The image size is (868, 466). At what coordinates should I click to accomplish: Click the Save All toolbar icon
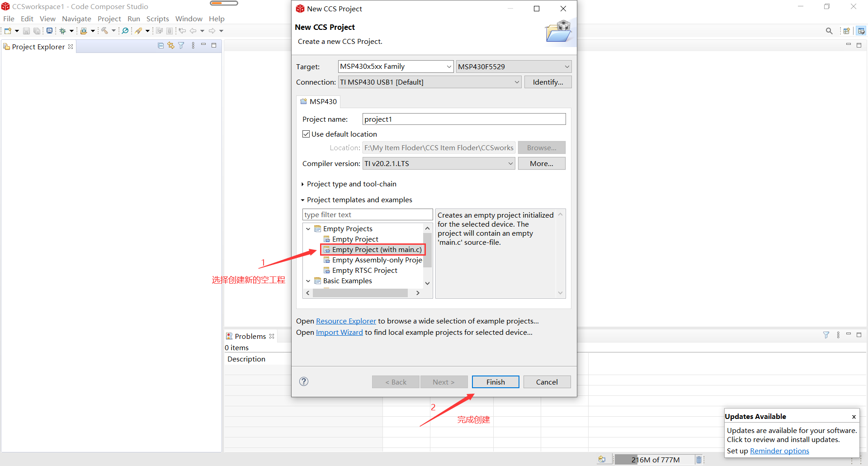(37, 31)
